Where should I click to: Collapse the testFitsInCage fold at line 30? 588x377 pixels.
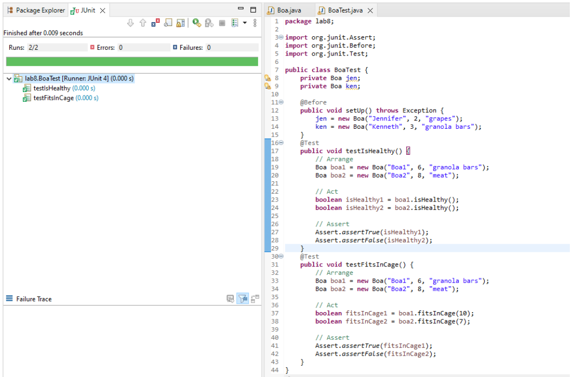[x=281, y=257]
